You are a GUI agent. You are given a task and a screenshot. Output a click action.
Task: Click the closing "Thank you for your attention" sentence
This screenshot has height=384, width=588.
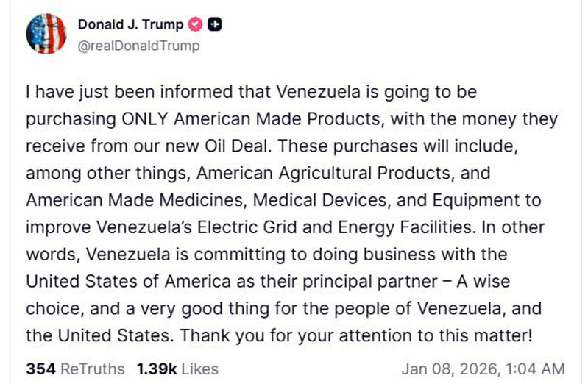click(279, 336)
